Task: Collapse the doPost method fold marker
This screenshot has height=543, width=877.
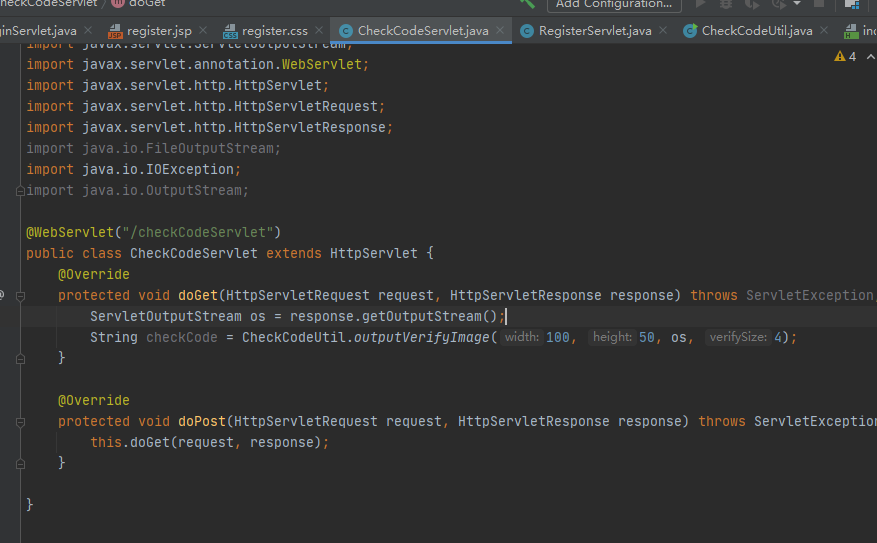Action: pyautogui.click(x=20, y=422)
